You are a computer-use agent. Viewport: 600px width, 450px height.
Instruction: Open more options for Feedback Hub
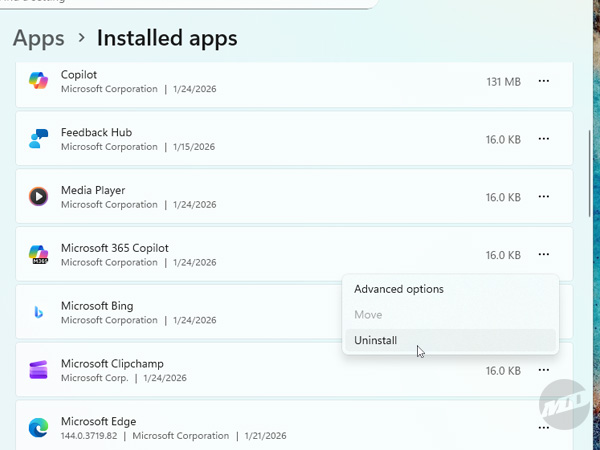click(x=544, y=140)
